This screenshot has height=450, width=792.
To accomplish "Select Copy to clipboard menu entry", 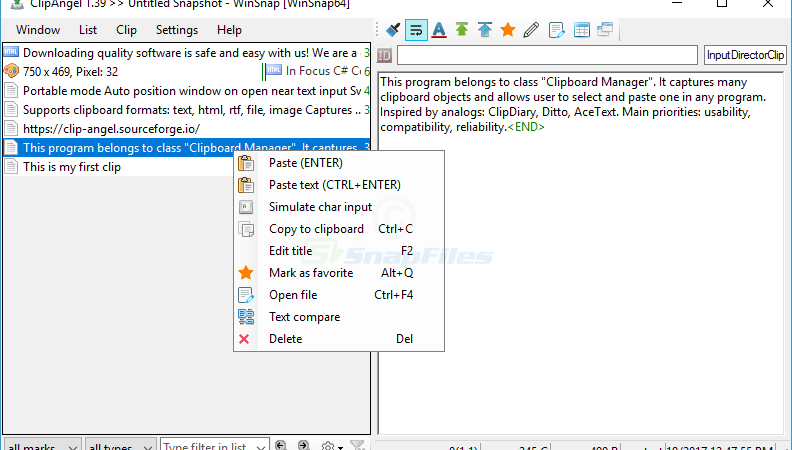I will (339, 229).
